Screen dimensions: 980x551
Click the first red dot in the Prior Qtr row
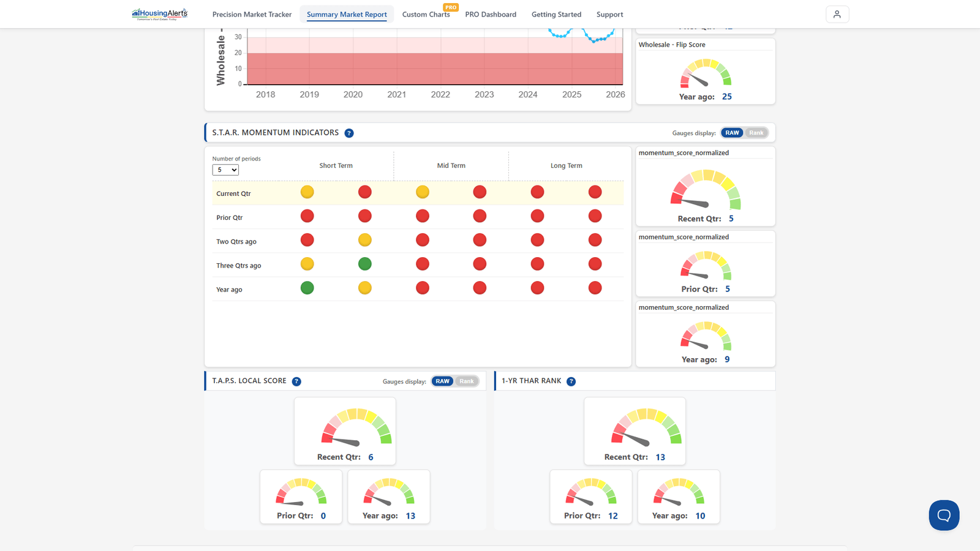[x=307, y=216]
